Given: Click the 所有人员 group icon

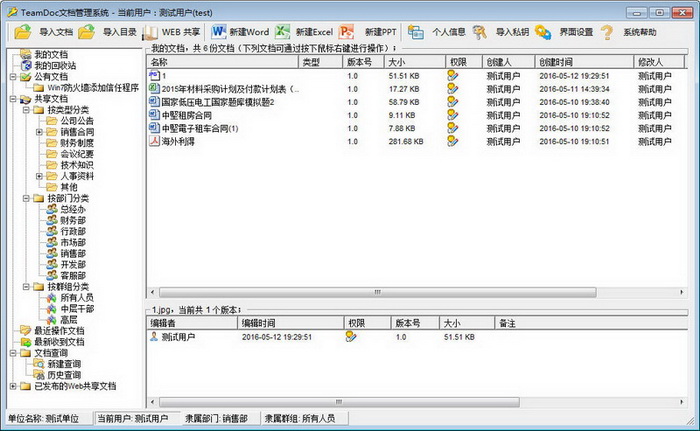Looking at the screenshot, I should (52, 297).
